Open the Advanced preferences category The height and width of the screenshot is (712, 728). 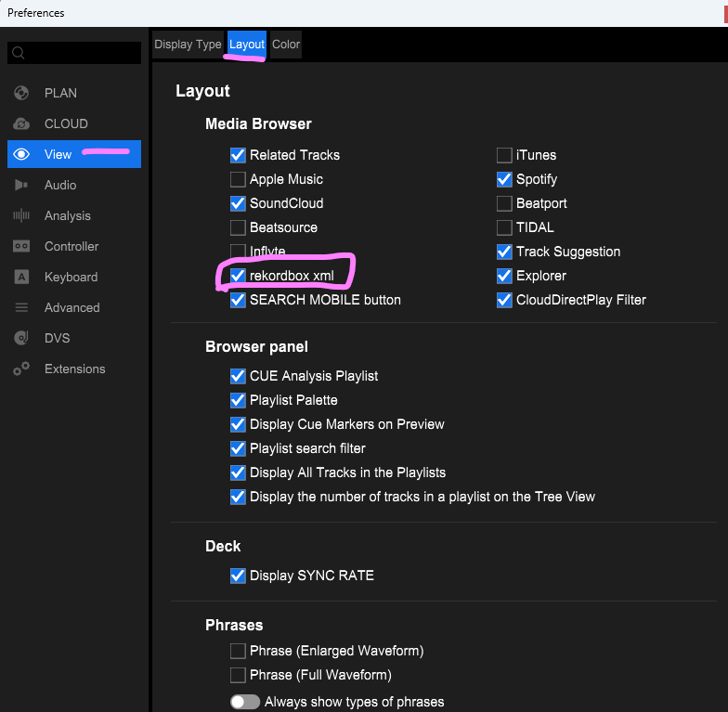pos(72,308)
